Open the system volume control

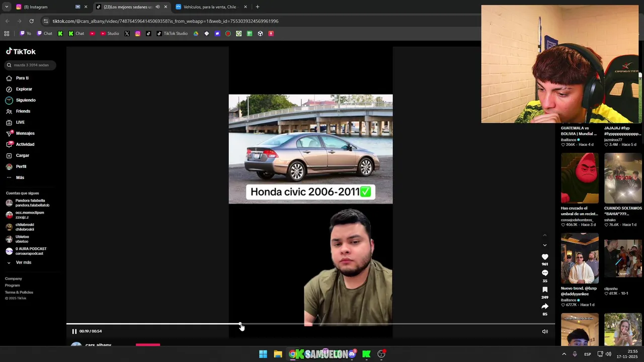tap(608, 354)
